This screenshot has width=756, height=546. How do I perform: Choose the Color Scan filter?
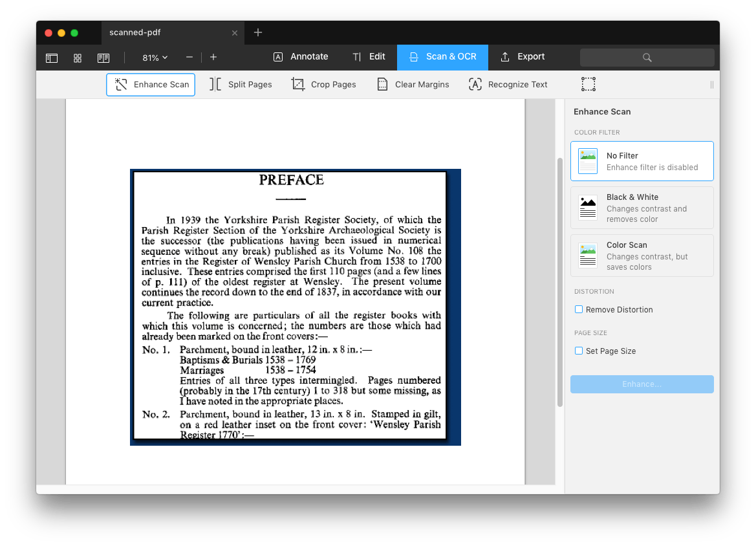pyautogui.click(x=642, y=256)
